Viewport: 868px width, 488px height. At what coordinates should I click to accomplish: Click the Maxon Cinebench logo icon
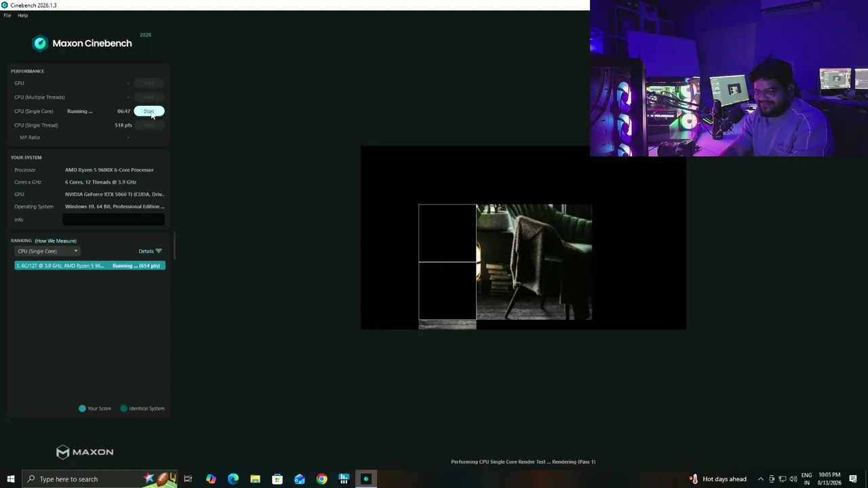tap(40, 43)
